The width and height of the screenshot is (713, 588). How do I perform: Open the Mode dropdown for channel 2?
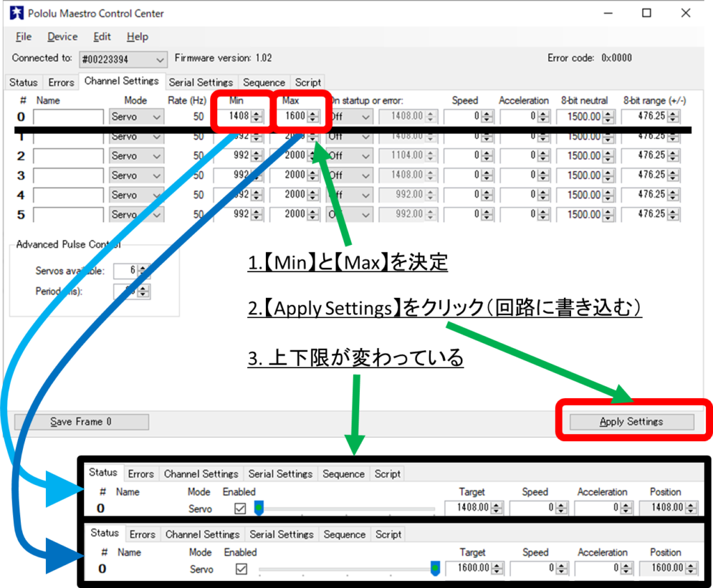tap(136, 156)
